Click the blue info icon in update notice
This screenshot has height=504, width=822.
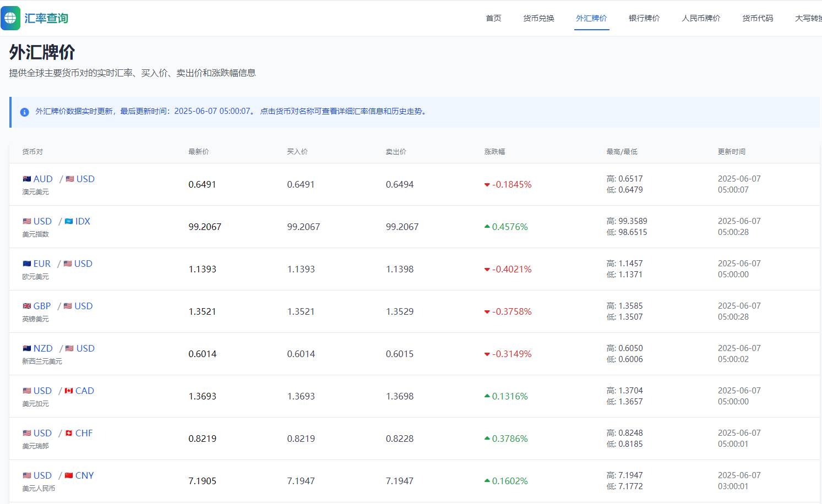(24, 112)
